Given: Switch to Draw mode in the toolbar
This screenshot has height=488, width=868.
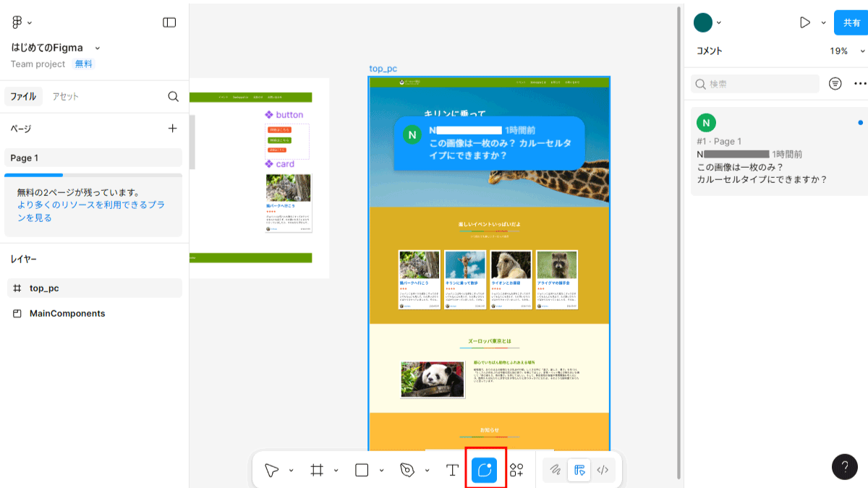Looking at the screenshot, I should [556, 470].
